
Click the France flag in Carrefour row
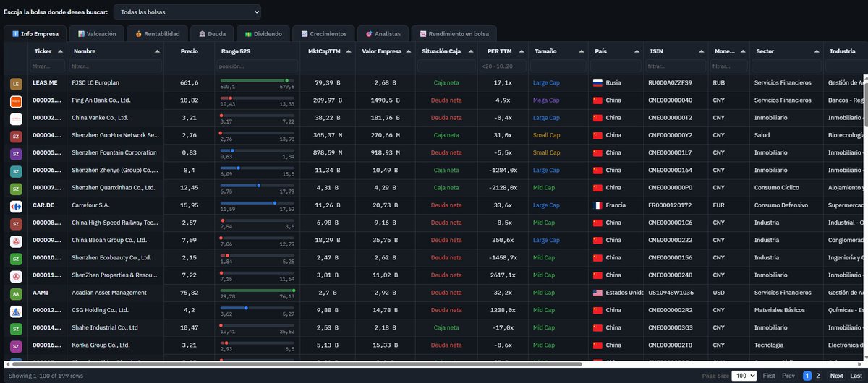coord(597,205)
